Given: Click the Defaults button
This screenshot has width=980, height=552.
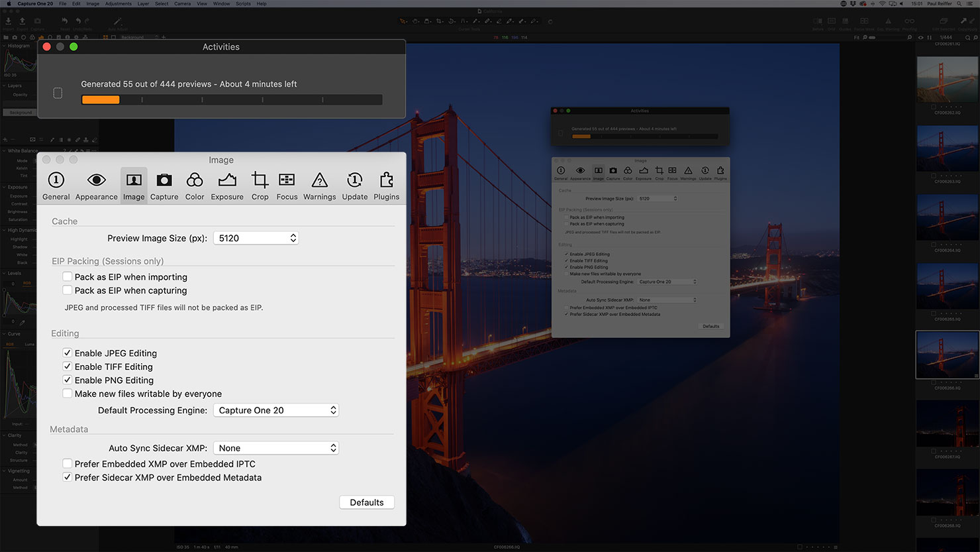Looking at the screenshot, I should pos(367,502).
